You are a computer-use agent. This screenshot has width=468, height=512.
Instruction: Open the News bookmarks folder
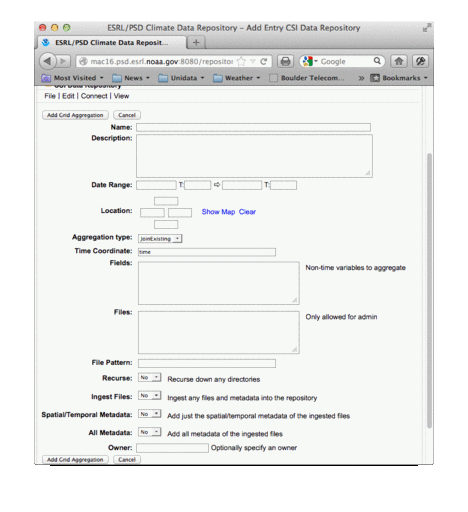click(x=131, y=78)
